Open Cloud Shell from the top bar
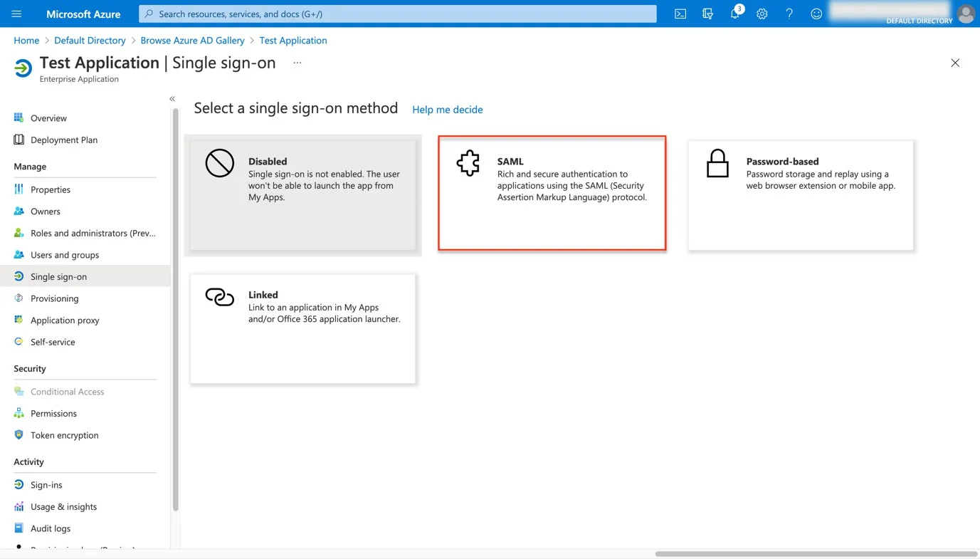Image resolution: width=980 pixels, height=559 pixels. click(680, 14)
